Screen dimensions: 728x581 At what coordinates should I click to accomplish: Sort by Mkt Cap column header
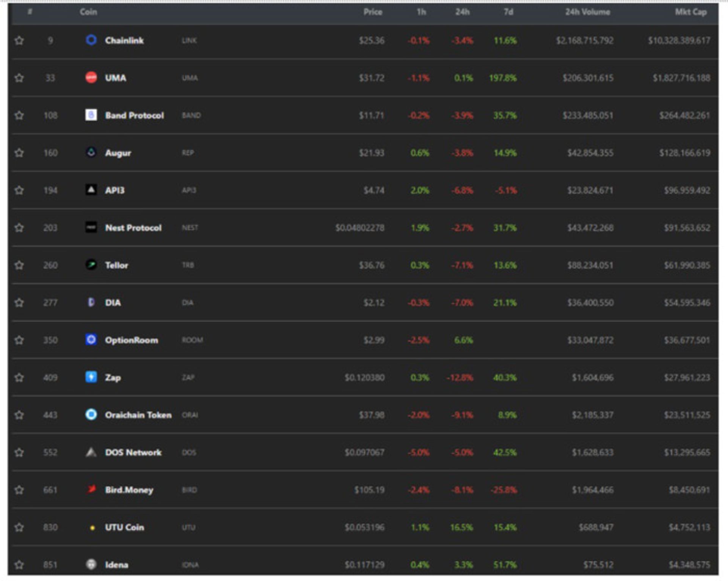(690, 12)
